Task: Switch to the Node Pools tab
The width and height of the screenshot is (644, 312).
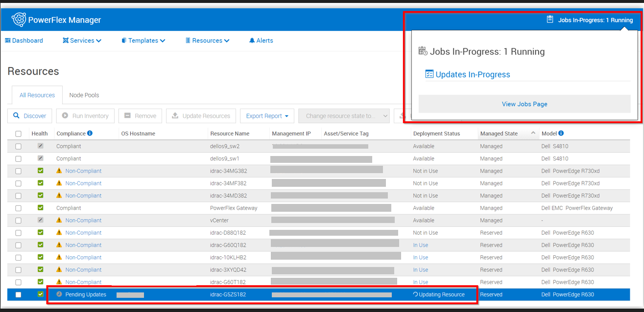Action: (84, 95)
